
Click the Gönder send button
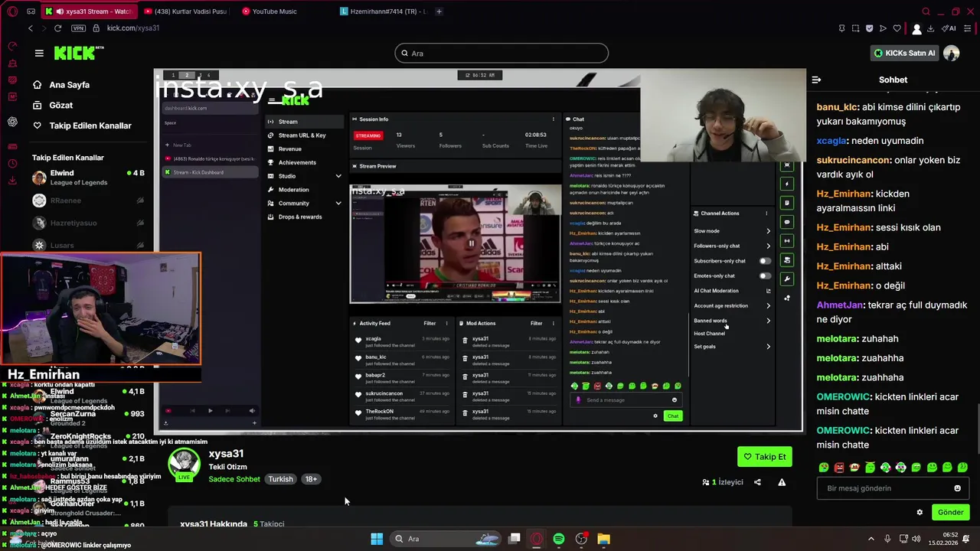point(950,512)
